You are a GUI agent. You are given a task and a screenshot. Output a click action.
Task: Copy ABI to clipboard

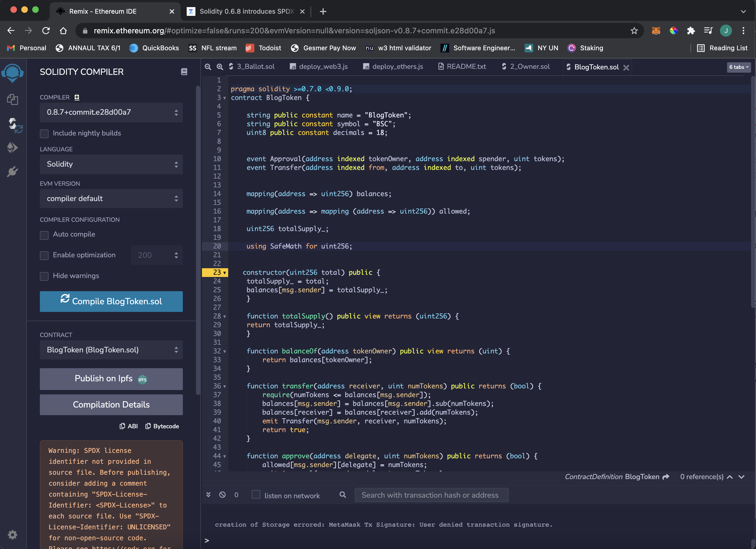click(129, 426)
